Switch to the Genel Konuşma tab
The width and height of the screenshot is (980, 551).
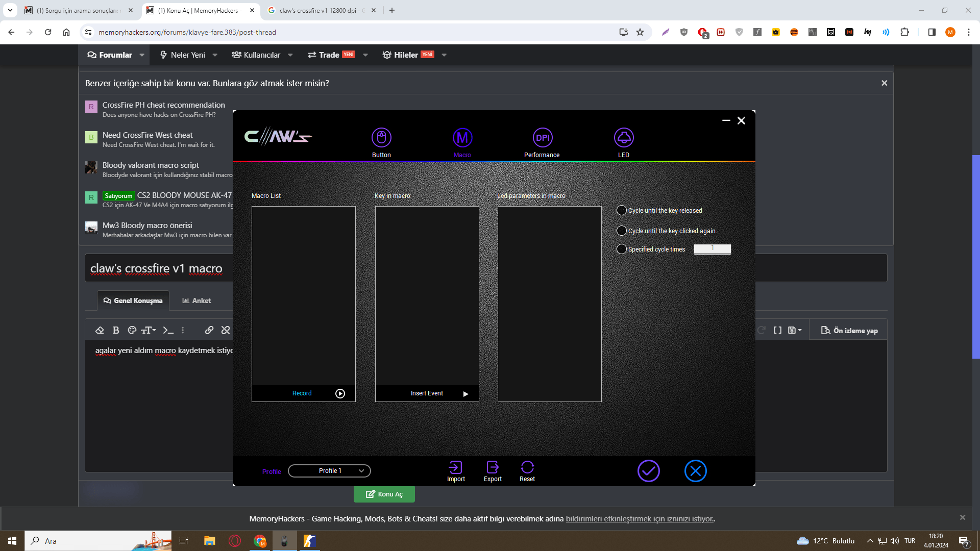(133, 300)
